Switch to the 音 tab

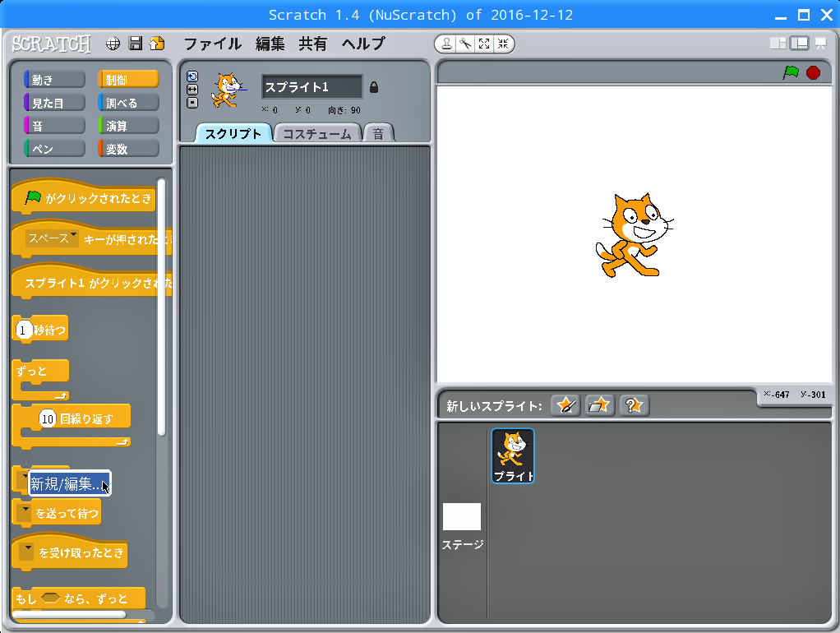tap(378, 133)
